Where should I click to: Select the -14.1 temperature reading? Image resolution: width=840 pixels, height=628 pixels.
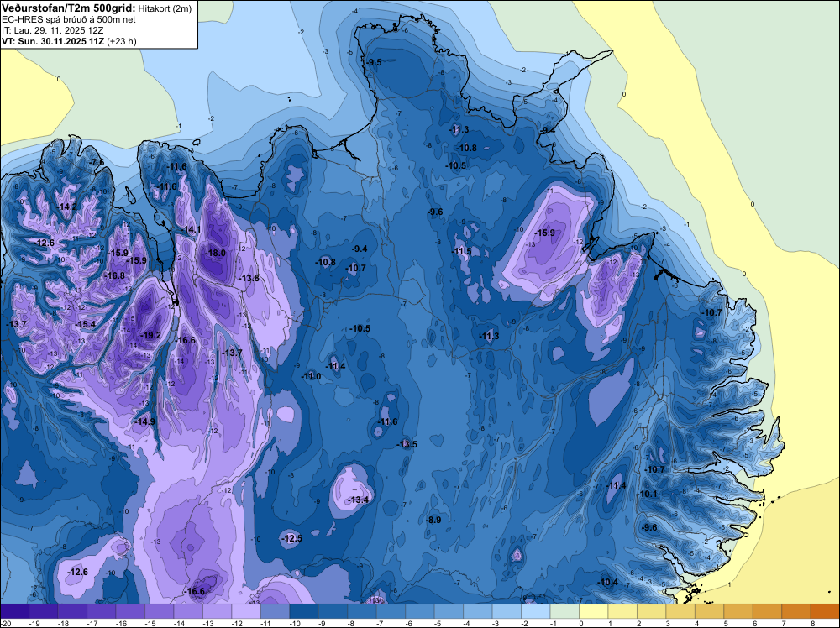click(x=192, y=230)
